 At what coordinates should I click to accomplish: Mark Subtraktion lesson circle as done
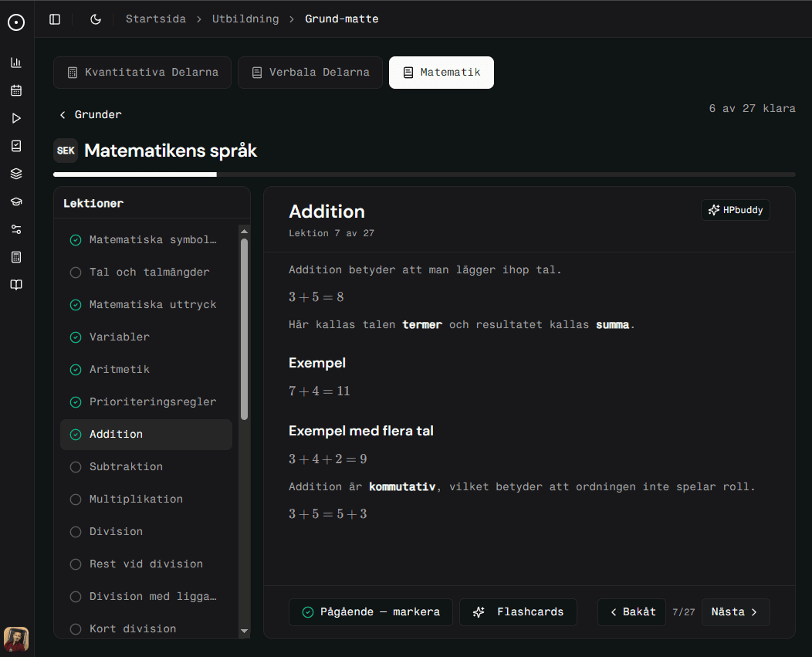click(x=76, y=467)
